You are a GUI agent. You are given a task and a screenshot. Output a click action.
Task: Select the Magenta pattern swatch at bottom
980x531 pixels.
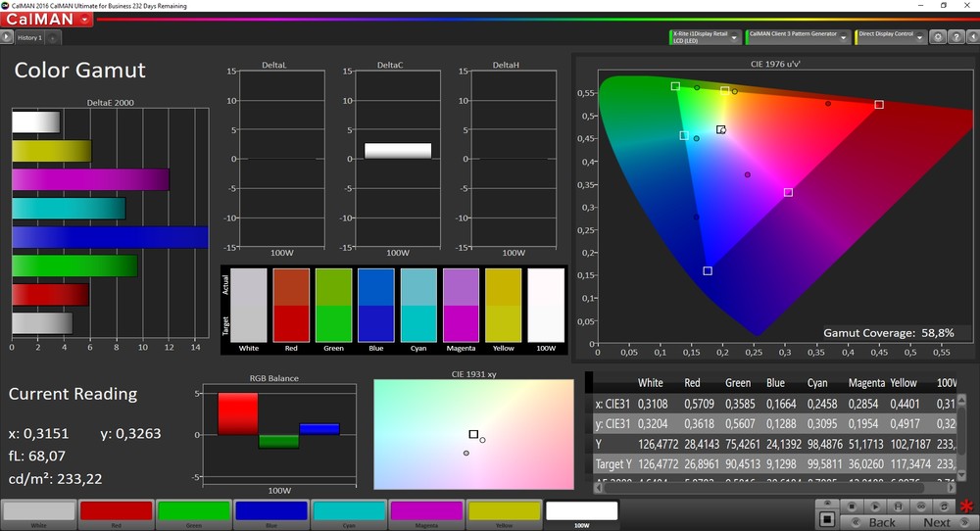(x=426, y=513)
